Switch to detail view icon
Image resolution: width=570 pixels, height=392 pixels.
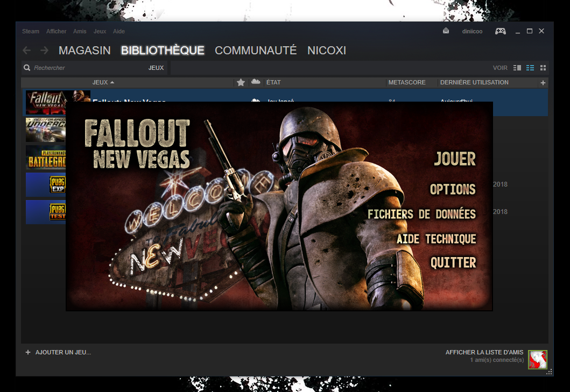click(x=517, y=68)
